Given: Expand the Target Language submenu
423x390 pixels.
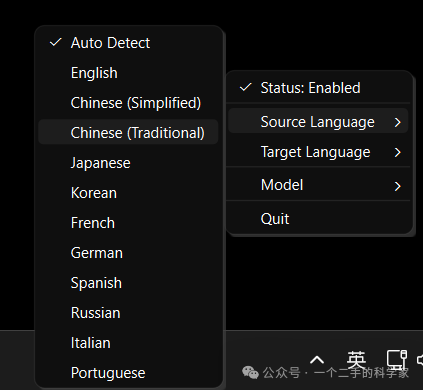Looking at the screenshot, I should (x=318, y=152).
